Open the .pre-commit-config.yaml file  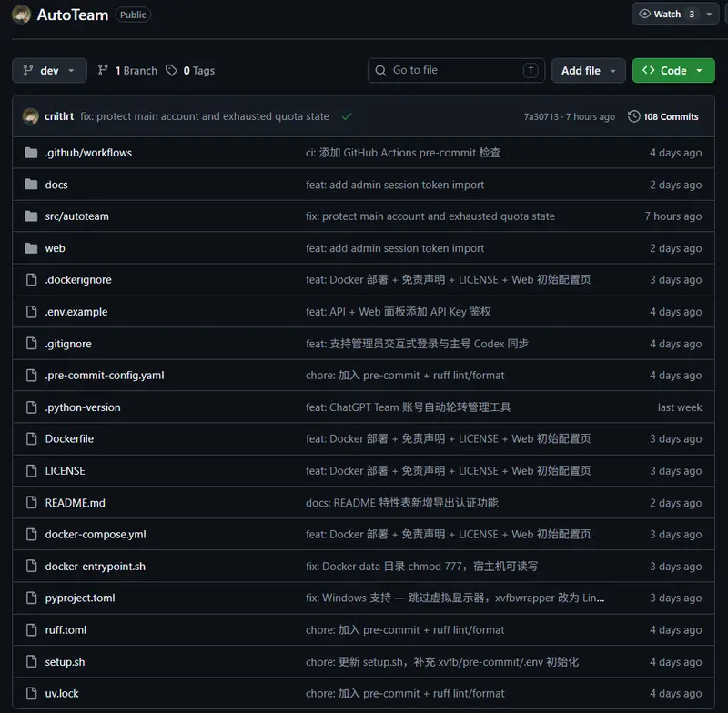pyautogui.click(x=105, y=376)
